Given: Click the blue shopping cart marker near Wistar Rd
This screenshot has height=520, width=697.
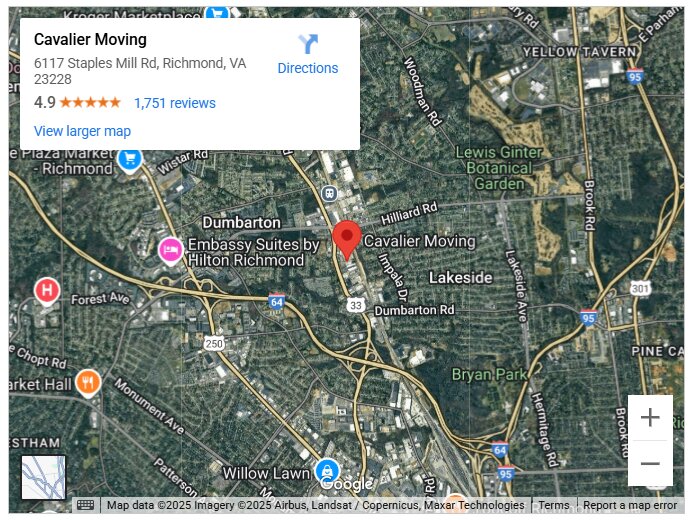Looking at the screenshot, I should 130,160.
